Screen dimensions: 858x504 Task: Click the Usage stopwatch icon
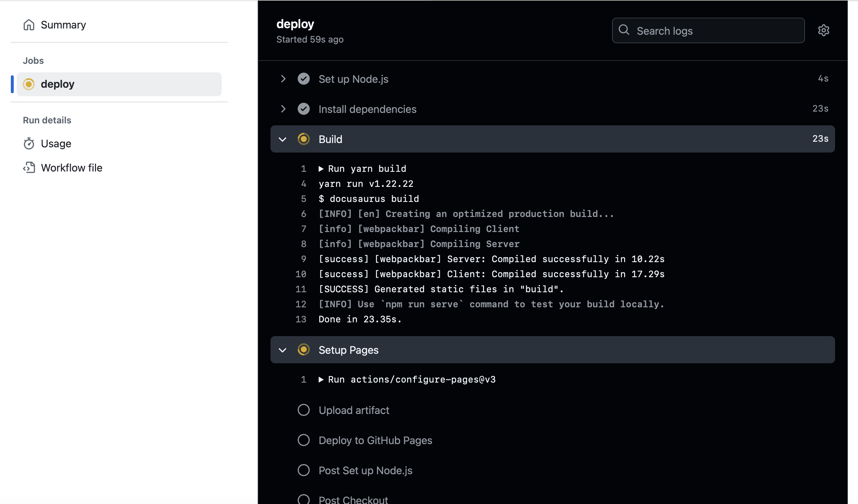click(29, 144)
